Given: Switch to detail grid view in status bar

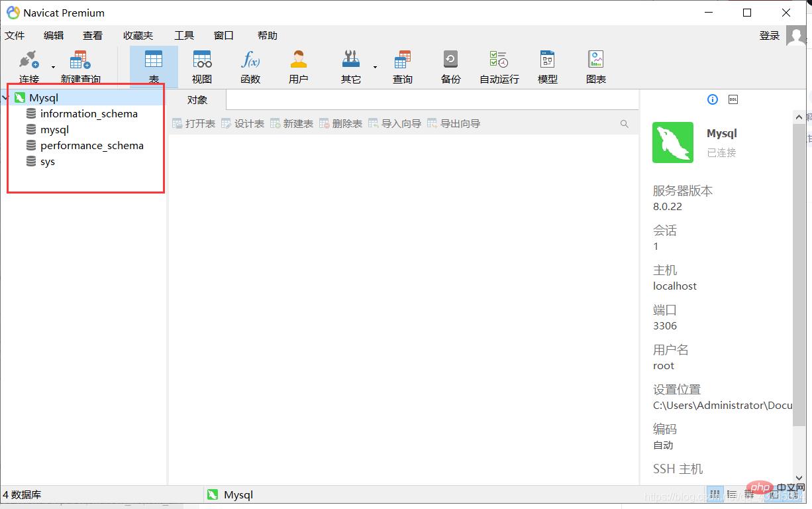Looking at the screenshot, I should [749, 494].
